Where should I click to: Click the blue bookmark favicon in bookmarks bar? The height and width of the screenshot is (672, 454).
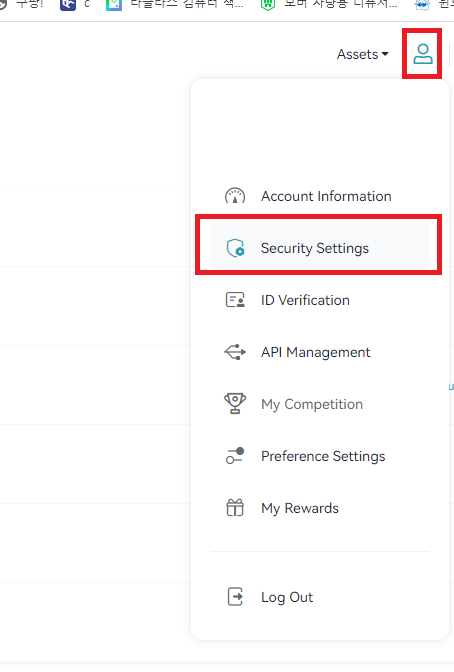tap(68, 5)
